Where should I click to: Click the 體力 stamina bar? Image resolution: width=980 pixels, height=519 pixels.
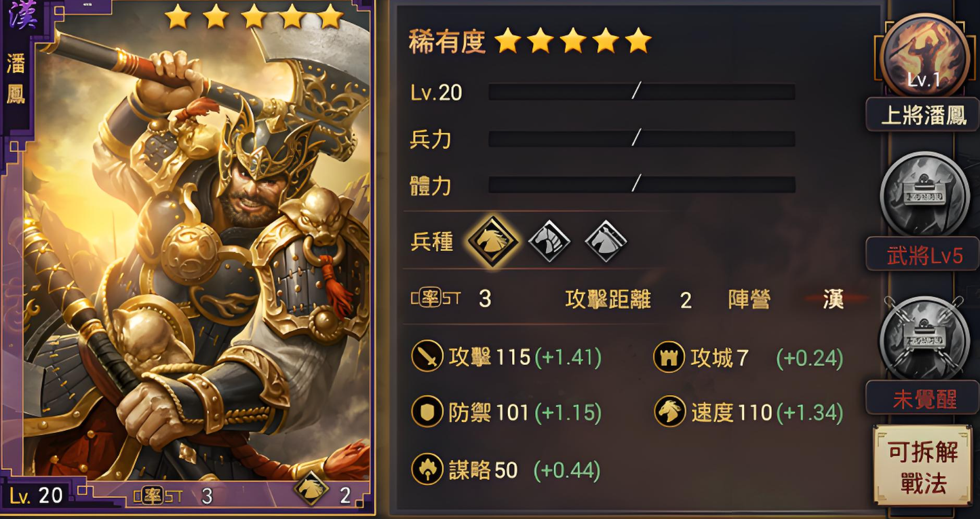tap(642, 185)
